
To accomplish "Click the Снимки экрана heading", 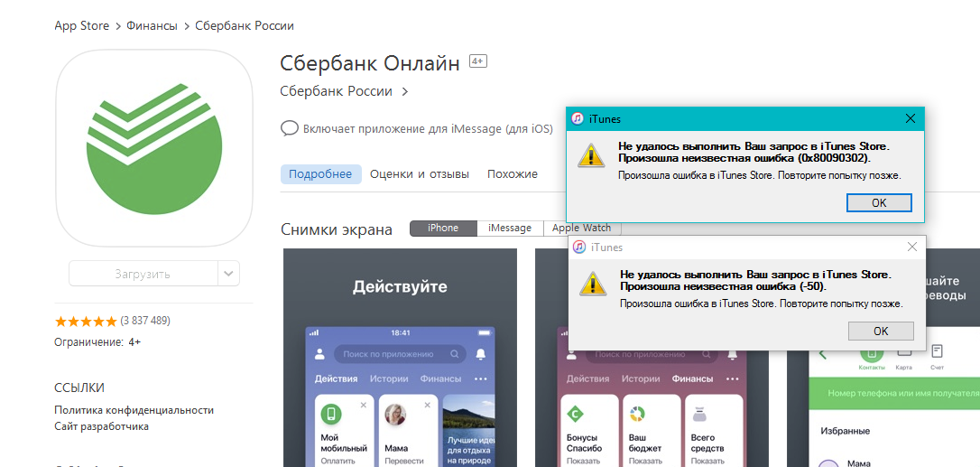I will 337,229.
